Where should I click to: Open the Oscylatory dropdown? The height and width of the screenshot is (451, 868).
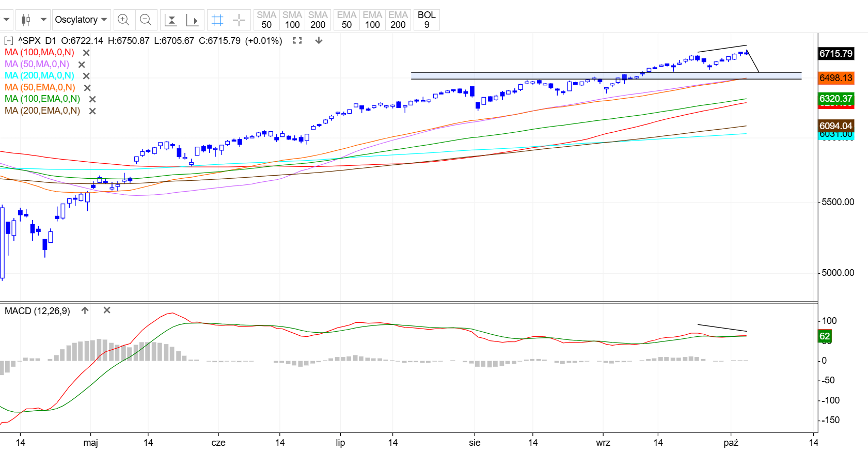[81, 20]
